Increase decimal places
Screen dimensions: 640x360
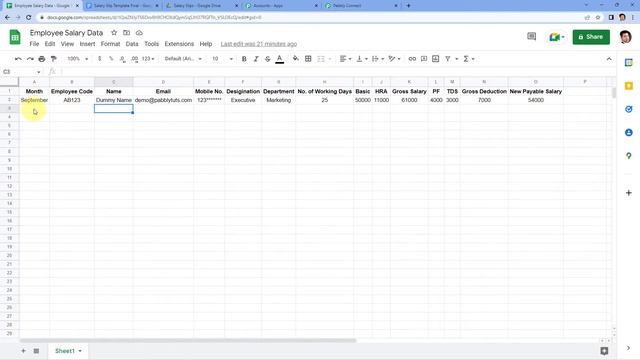tap(134, 59)
